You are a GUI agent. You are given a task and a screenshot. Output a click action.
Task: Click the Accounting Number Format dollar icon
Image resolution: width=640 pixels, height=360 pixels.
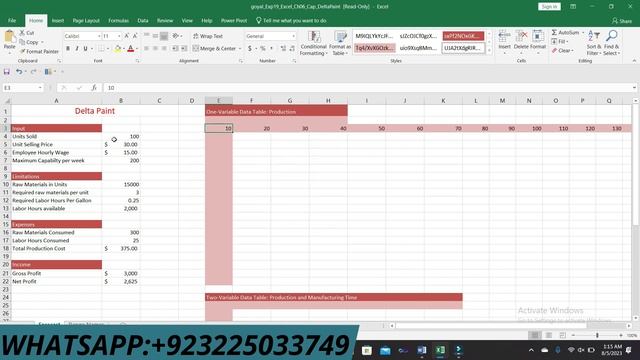[250, 49]
